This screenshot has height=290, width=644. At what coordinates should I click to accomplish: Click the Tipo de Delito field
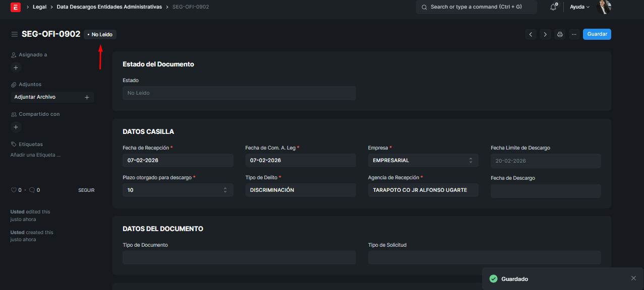tap(300, 190)
